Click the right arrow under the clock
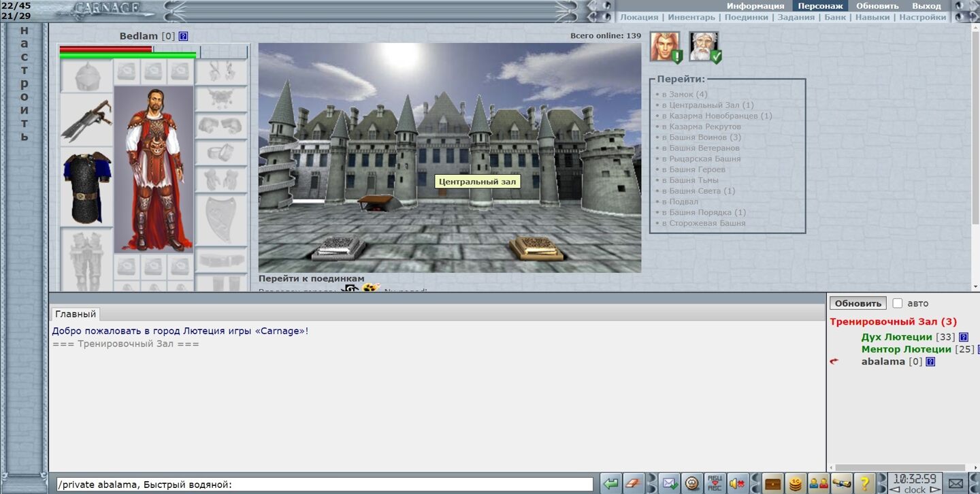Viewport: 980px width, 494px height. click(934, 489)
